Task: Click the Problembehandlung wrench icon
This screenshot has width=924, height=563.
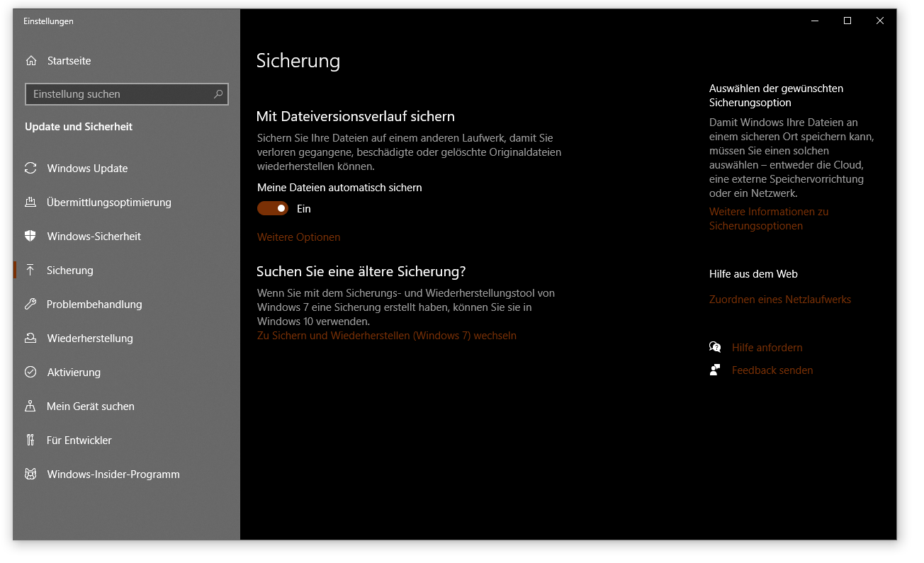Action: click(30, 305)
